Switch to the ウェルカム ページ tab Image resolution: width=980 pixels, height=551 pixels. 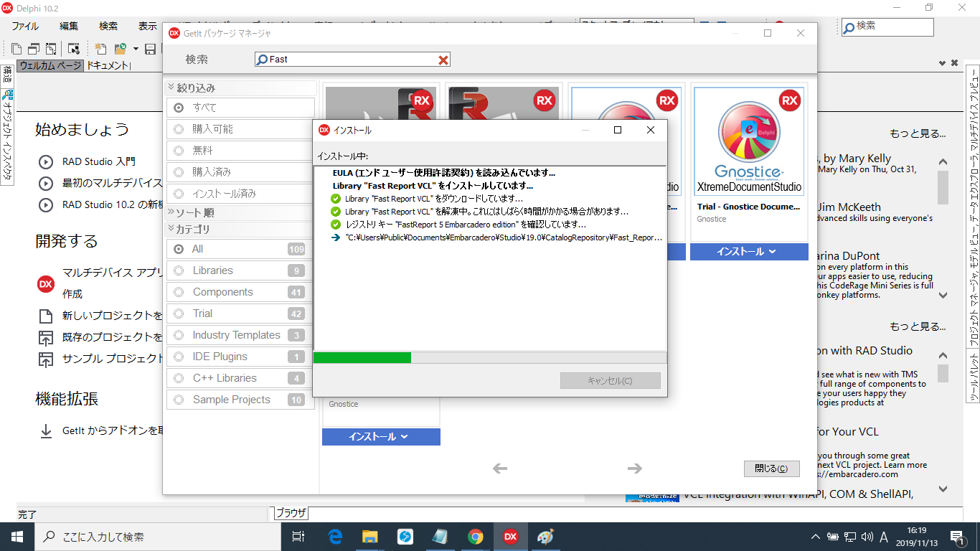point(50,65)
